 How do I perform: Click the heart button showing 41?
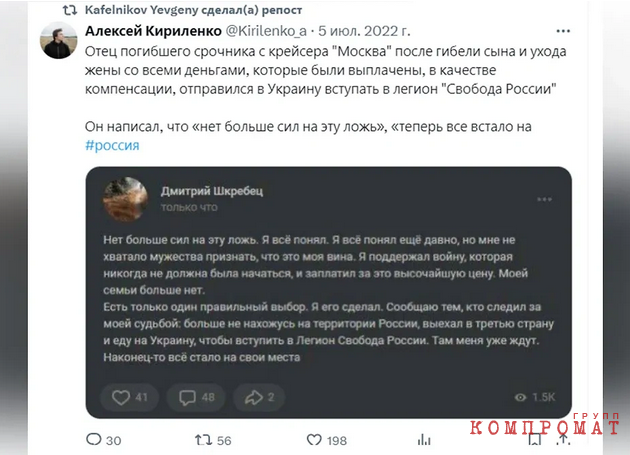coord(129,398)
